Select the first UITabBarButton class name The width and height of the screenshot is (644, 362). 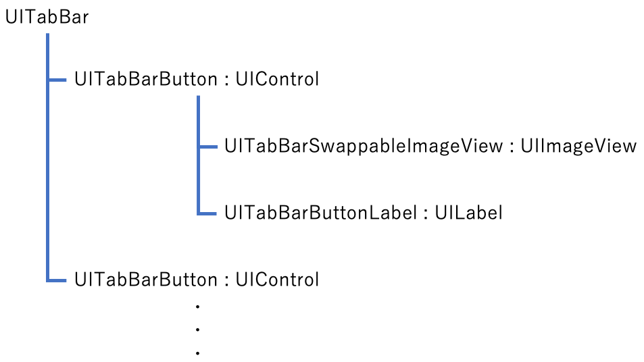tap(145, 80)
